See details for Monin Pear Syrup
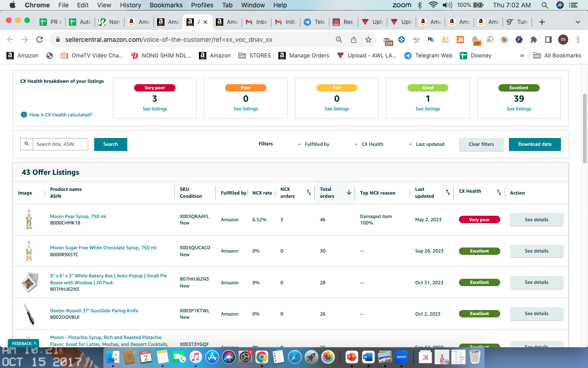Screen dimensions: 588x368 [x=537, y=220]
